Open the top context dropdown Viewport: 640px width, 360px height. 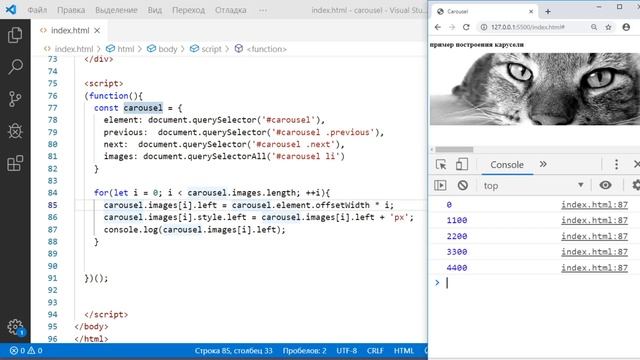[x=533, y=186]
